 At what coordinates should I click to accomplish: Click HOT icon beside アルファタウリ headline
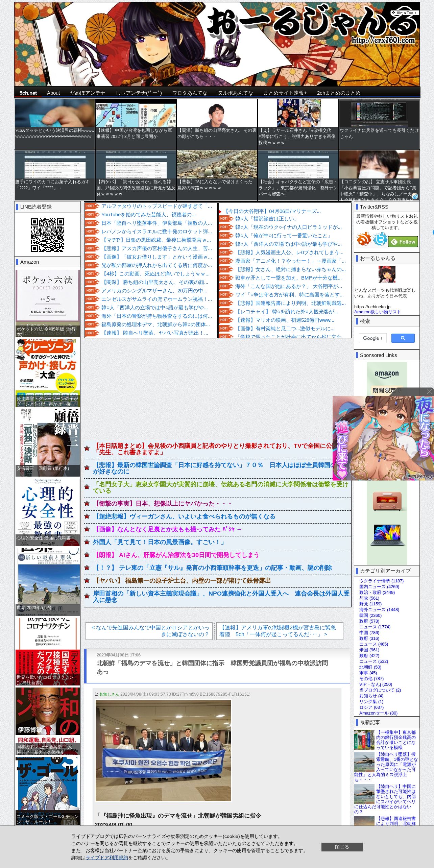click(92, 206)
